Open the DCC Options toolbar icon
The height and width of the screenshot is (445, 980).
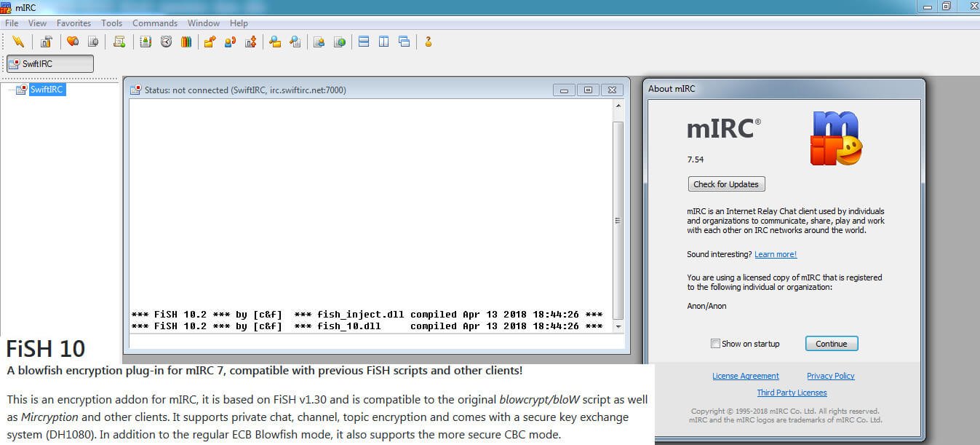250,42
